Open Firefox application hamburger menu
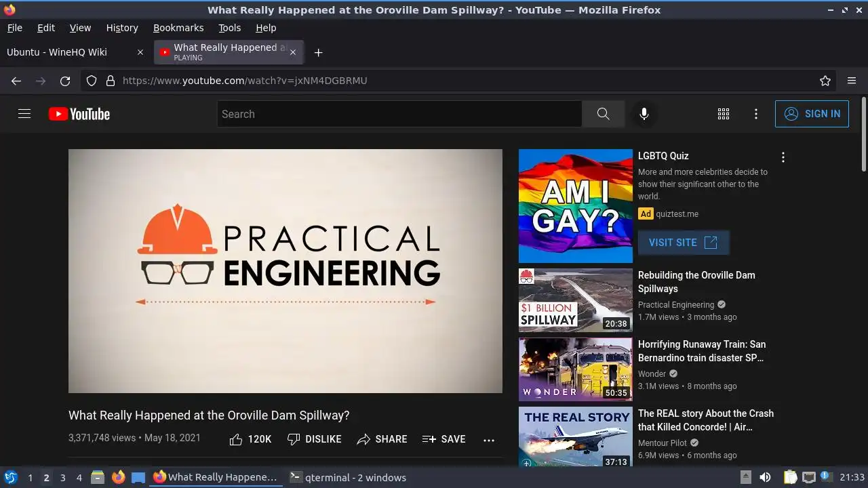Viewport: 868px width, 488px height. (x=852, y=81)
